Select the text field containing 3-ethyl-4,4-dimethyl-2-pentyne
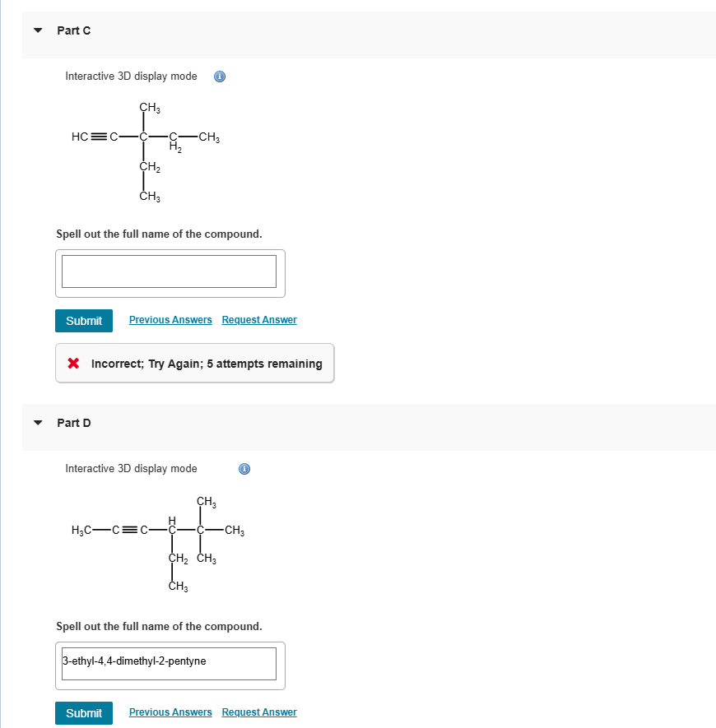The width and height of the screenshot is (716, 728). click(x=170, y=664)
